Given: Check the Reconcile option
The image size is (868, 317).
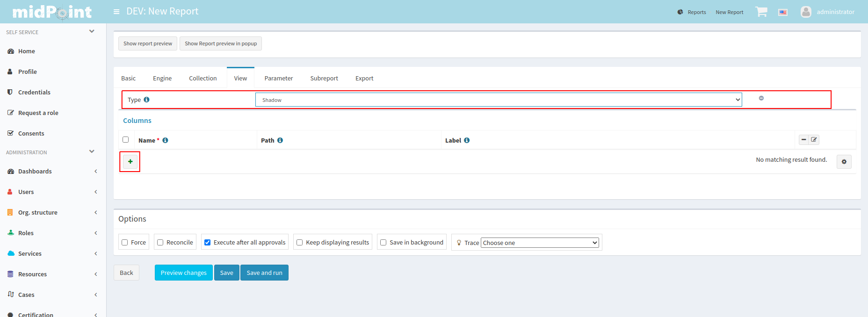Looking at the screenshot, I should point(160,242).
